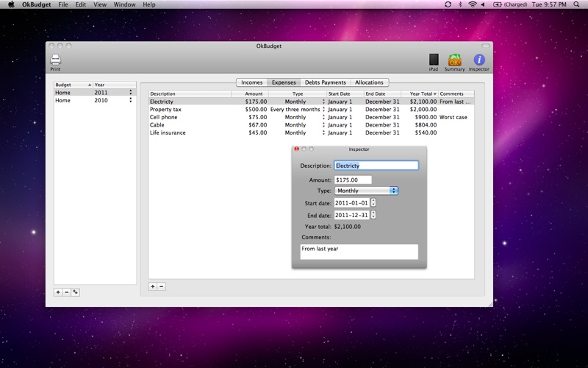This screenshot has width=588, height=368.
Task: Sort by the Start Date column header
Action: click(x=345, y=94)
